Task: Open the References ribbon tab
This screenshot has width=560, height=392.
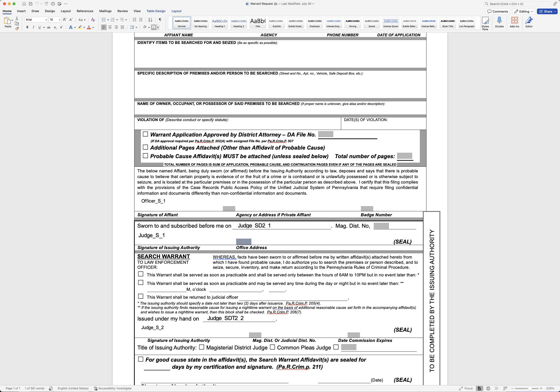Action: coord(85,11)
